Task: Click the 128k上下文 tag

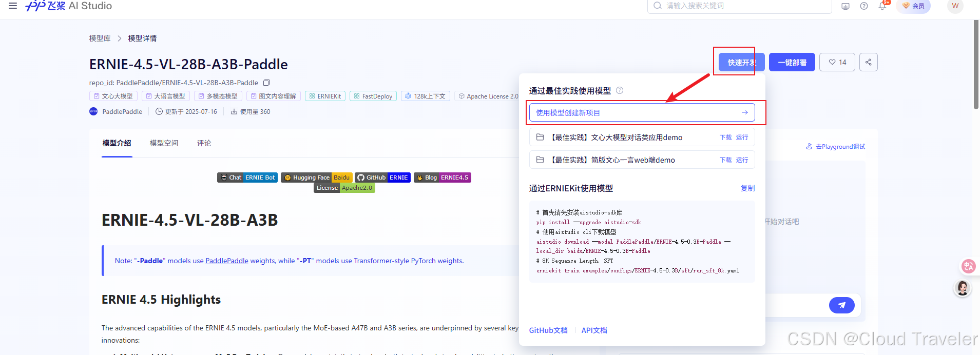Action: tap(426, 96)
